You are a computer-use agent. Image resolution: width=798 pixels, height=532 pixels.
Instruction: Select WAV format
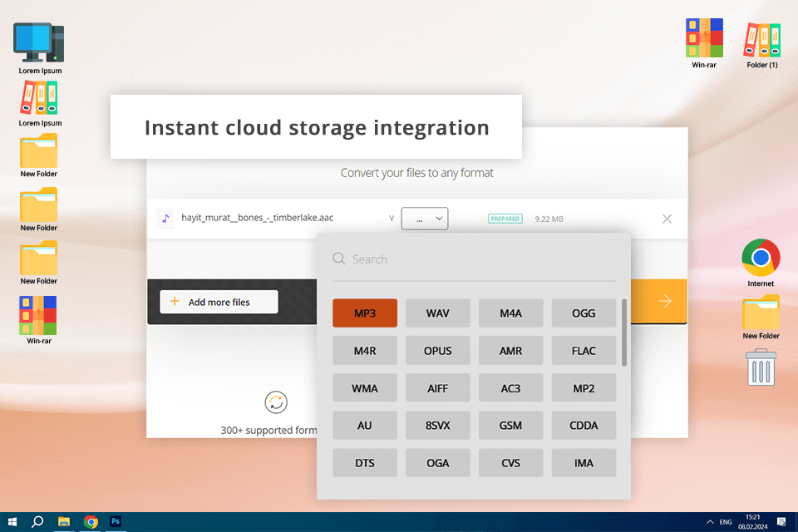click(x=438, y=313)
